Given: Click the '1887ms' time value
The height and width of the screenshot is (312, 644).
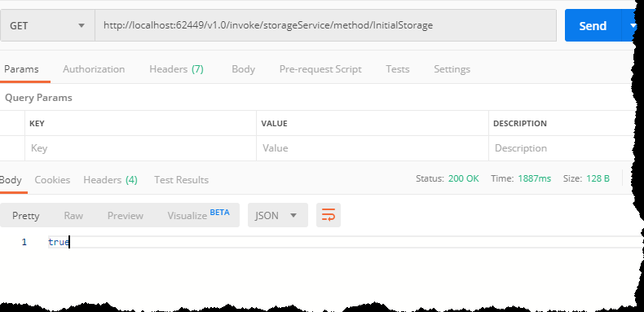Looking at the screenshot, I should [x=534, y=178].
